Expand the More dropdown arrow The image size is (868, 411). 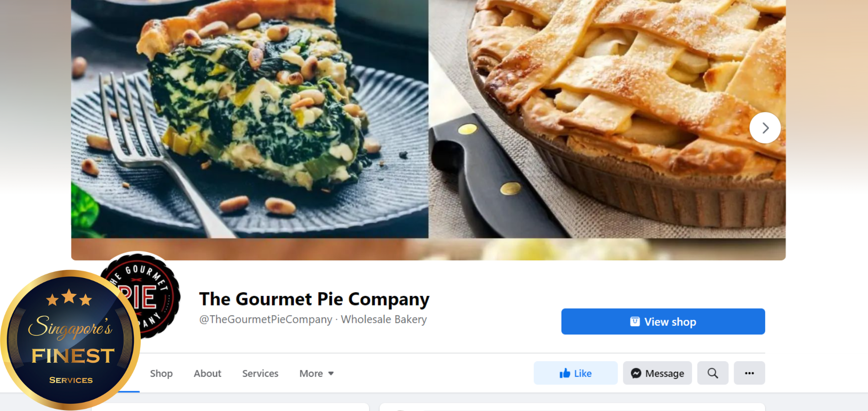coord(331,374)
